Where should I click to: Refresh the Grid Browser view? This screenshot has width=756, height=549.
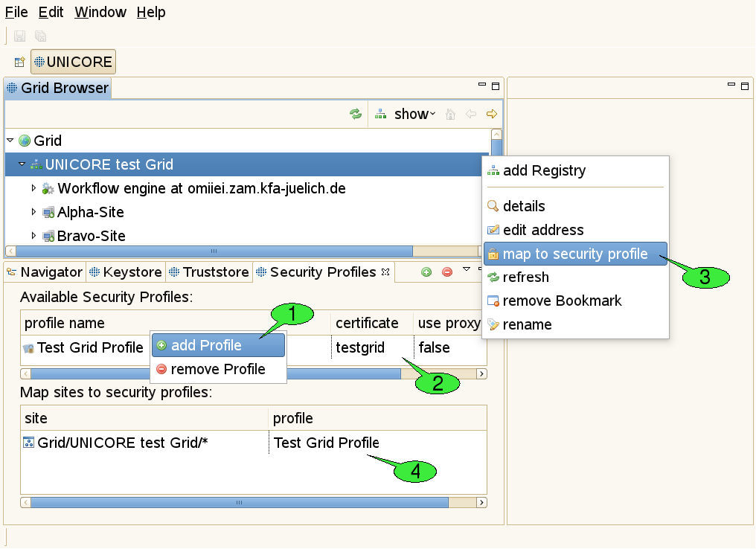[356, 115]
